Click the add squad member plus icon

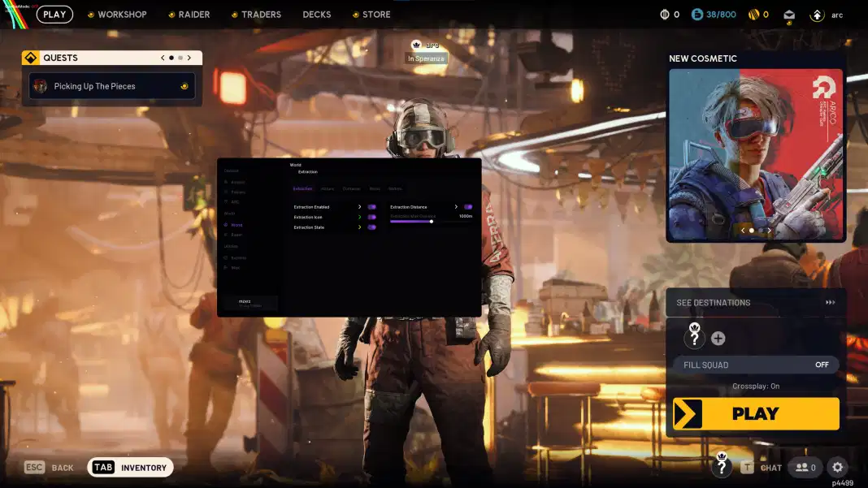point(718,338)
